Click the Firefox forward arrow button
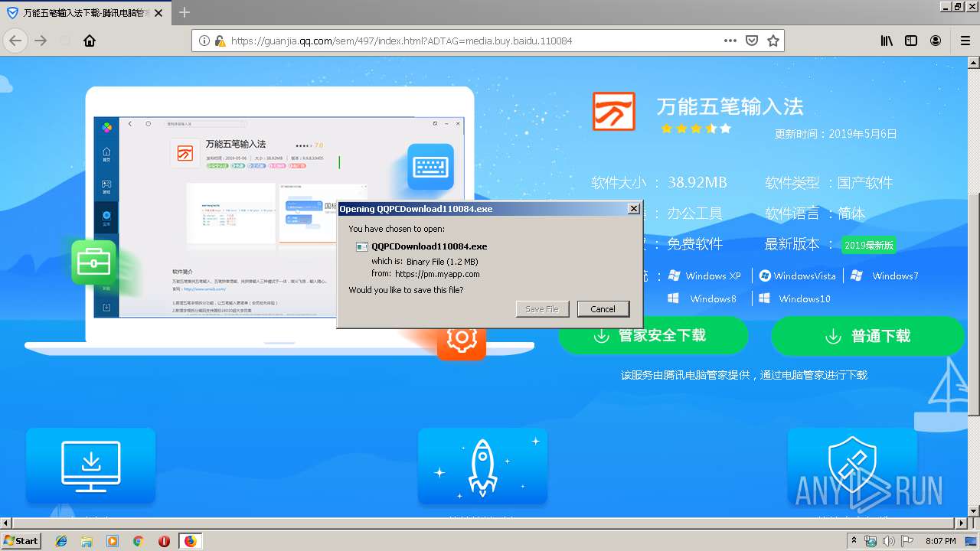 click(x=41, y=41)
